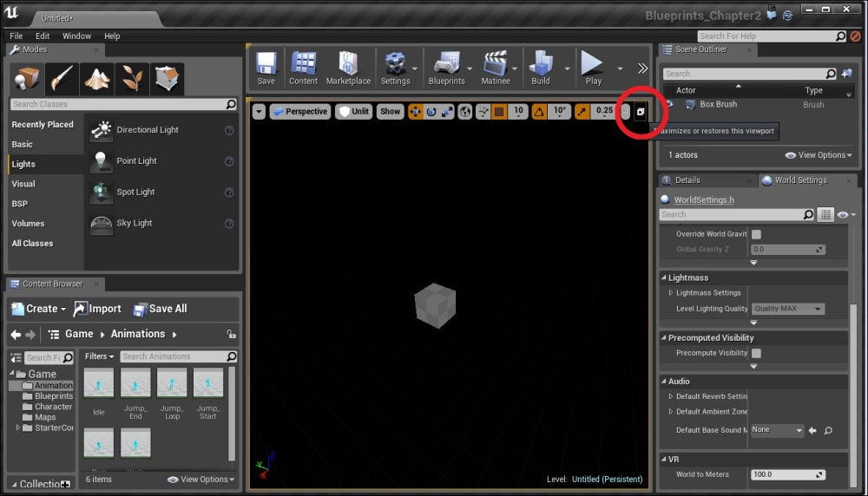
Task: Open rotation snap value 10° dropdown
Action: [560, 112]
